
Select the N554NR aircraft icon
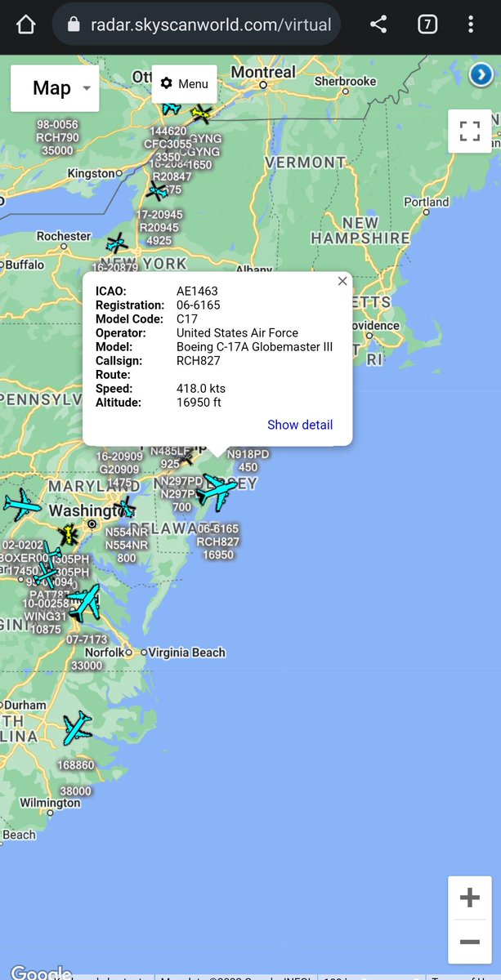point(125,507)
